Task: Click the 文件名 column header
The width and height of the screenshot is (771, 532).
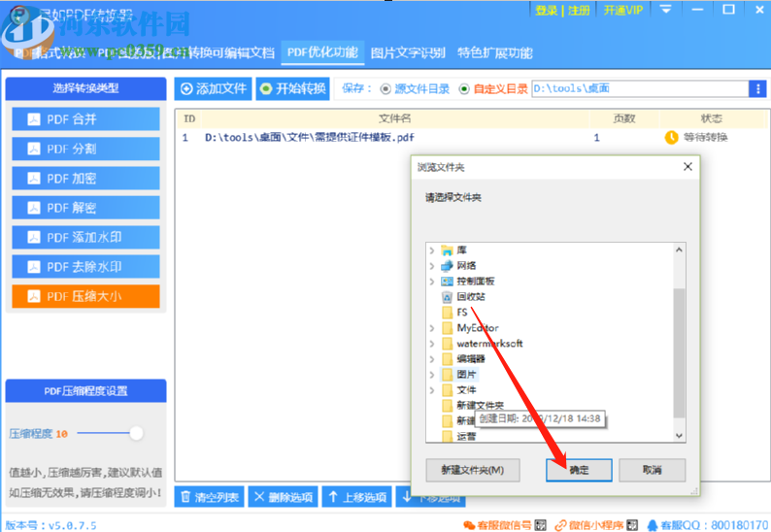Action: (395, 118)
